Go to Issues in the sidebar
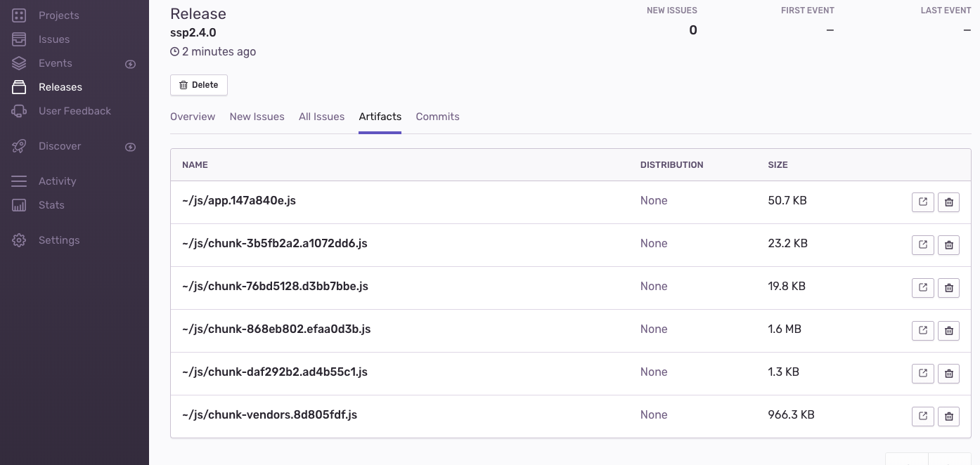This screenshot has height=465, width=980. click(x=54, y=39)
